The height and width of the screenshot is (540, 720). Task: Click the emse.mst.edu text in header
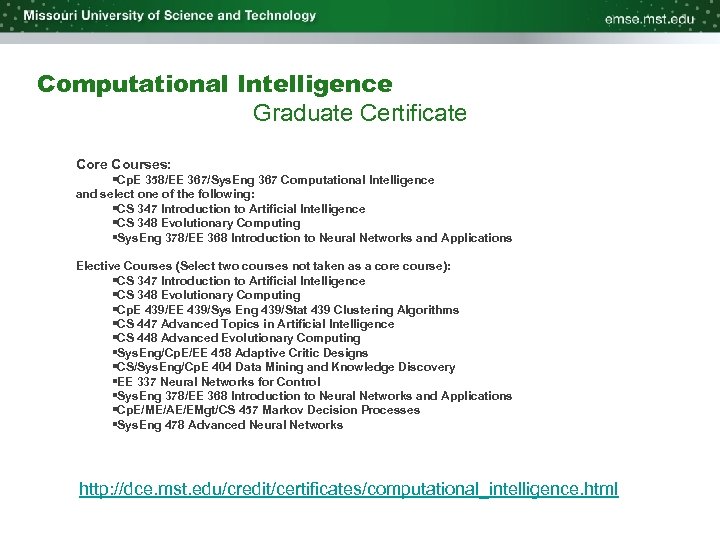click(649, 19)
